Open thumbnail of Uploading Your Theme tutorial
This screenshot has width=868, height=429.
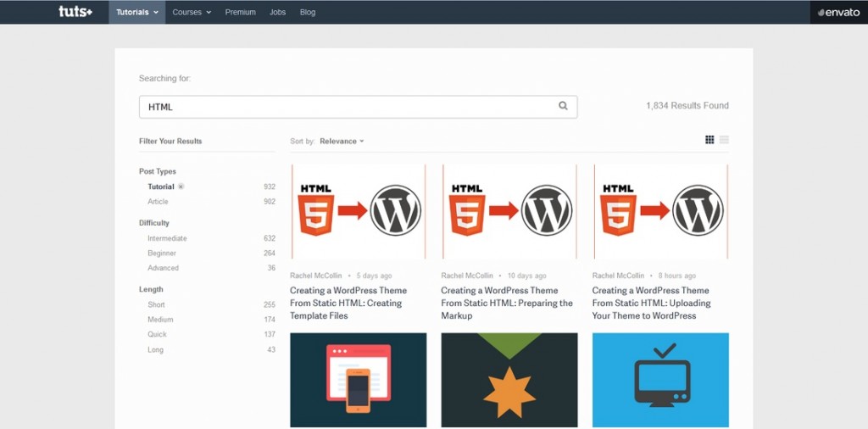tap(660, 211)
